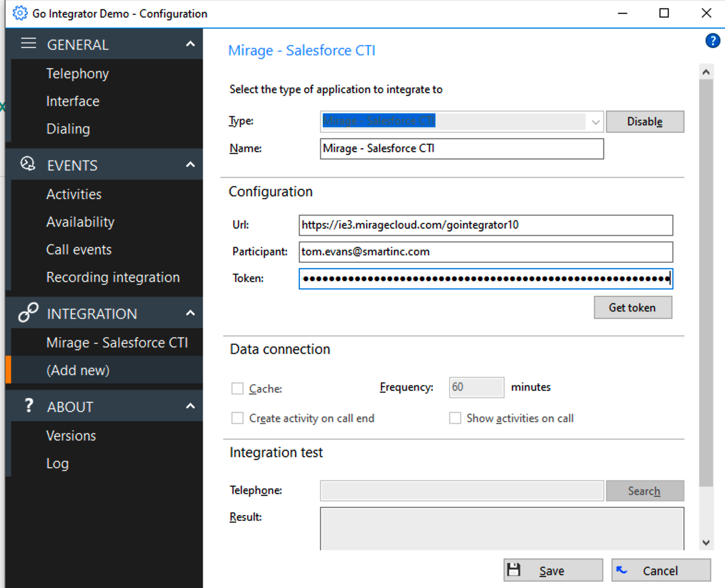The height and width of the screenshot is (588, 725).
Task: Click the blue arrow icon on Cancel
Action: 622,570
